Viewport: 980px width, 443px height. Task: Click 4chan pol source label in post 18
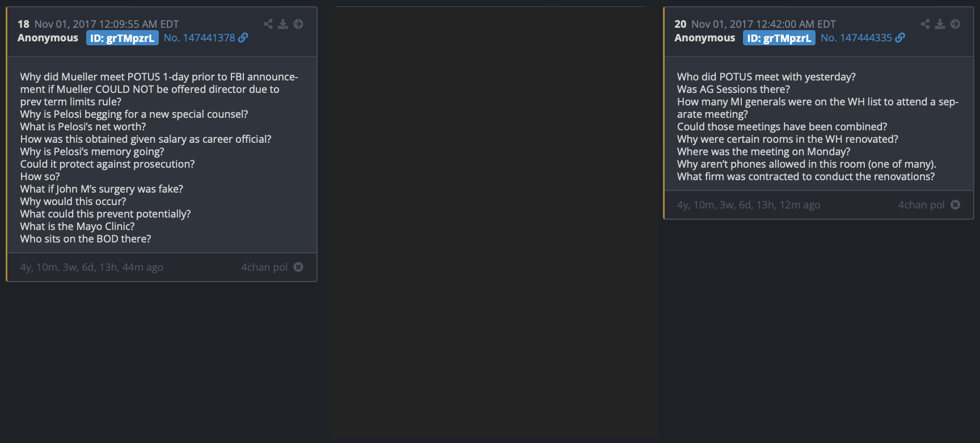[x=264, y=267]
